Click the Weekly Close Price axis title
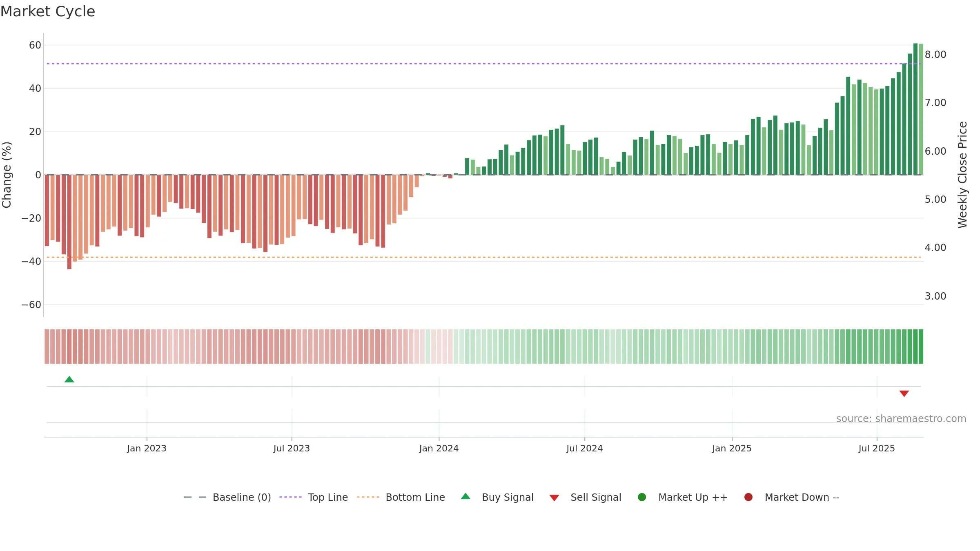980x551 pixels. (x=962, y=175)
